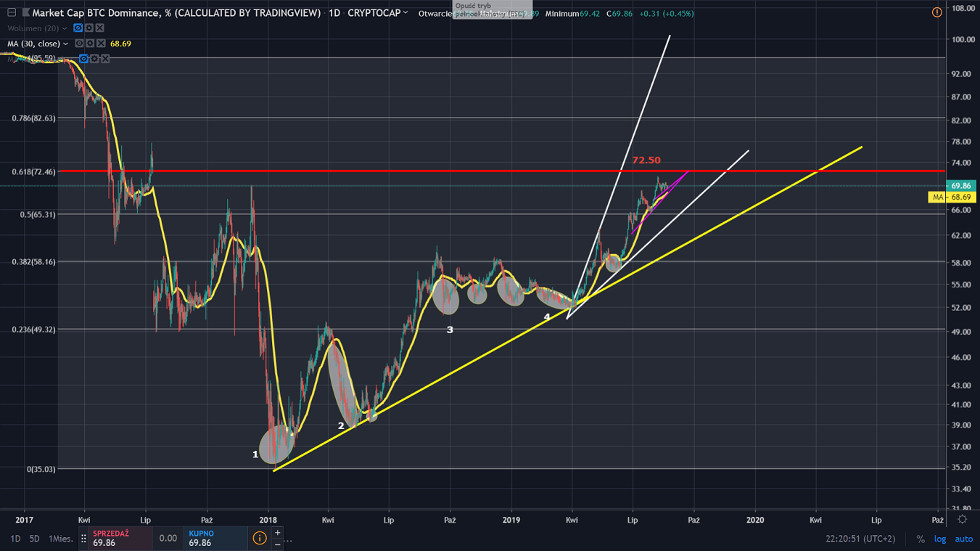Click the white wave label 4 annotation
Viewport: 980px width, 551px height.
(547, 317)
